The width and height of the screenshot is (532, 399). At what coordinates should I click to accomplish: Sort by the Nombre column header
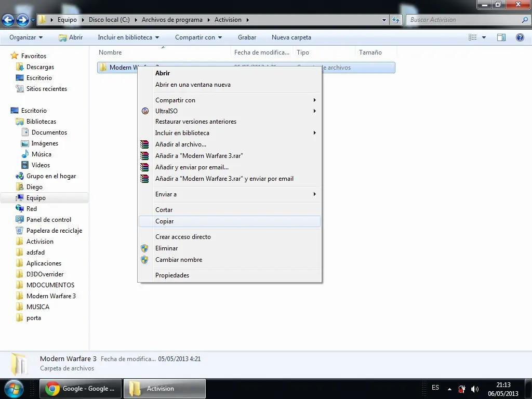(x=164, y=52)
